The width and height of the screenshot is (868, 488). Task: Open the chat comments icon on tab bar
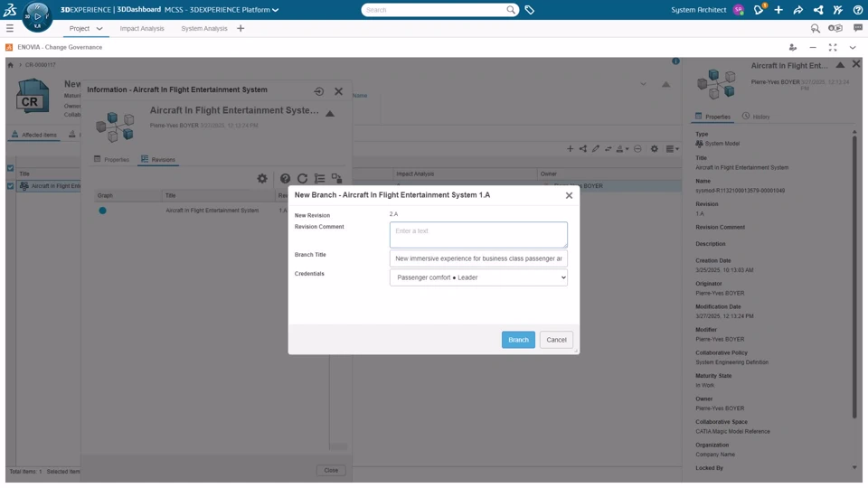(857, 28)
